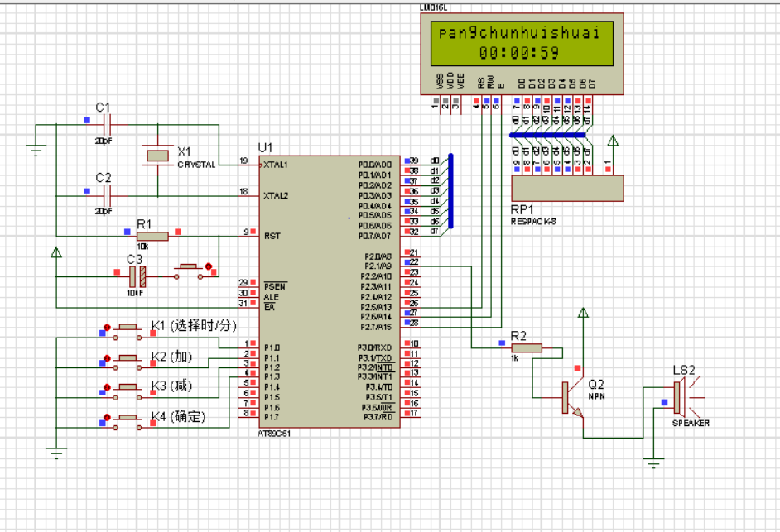Click the blue data bus beside P0 pins
This screenshot has width=780, height=532.
450,191
